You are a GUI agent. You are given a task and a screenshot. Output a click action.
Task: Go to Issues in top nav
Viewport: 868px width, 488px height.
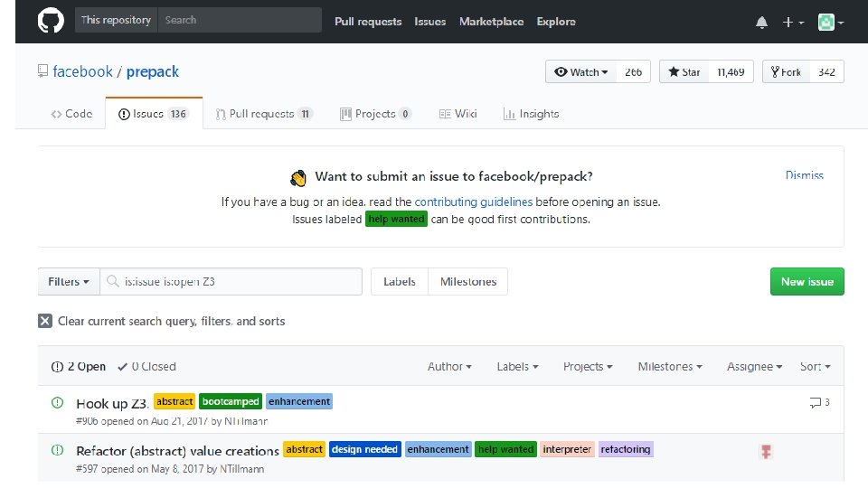click(x=430, y=22)
